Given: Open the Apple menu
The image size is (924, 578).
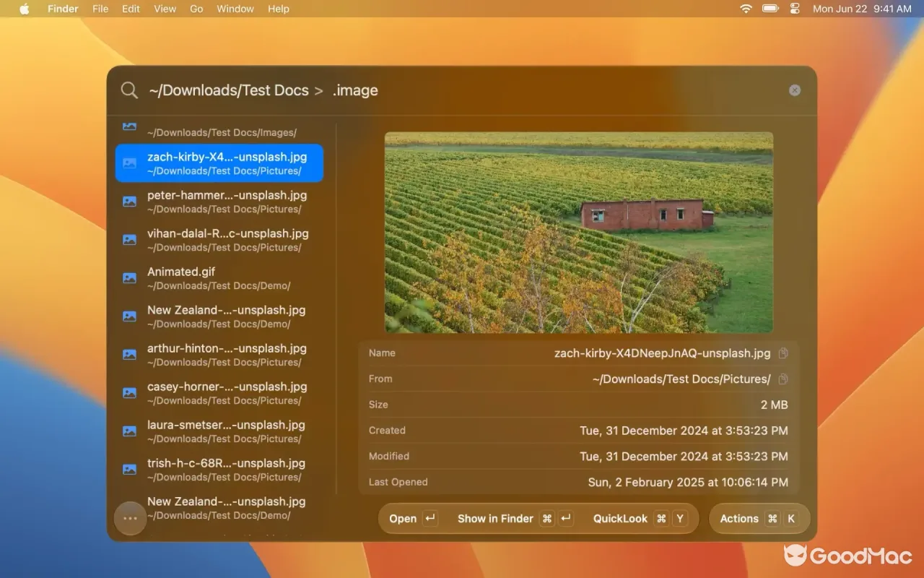Looking at the screenshot, I should click(24, 9).
